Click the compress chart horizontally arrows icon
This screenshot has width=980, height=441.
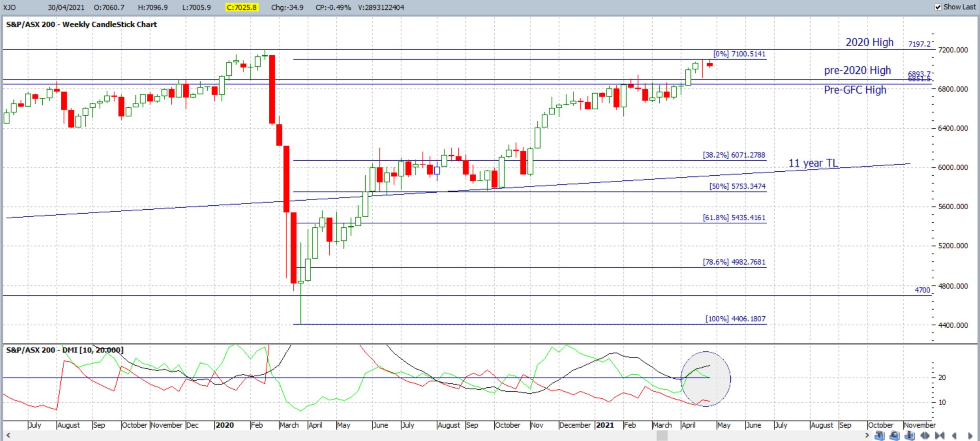[940, 435]
